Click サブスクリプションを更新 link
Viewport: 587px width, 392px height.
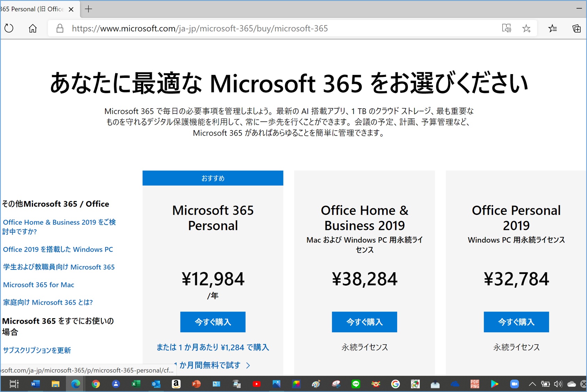point(37,350)
